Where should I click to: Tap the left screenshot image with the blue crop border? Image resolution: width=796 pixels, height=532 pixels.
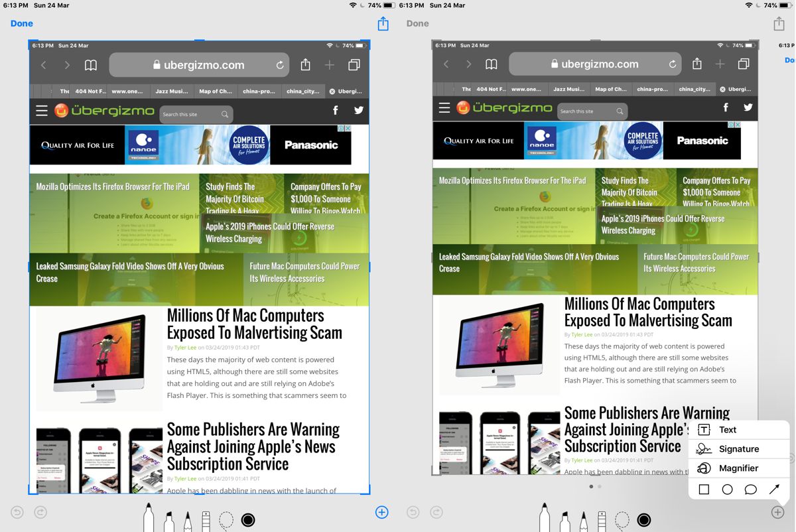[199, 267]
